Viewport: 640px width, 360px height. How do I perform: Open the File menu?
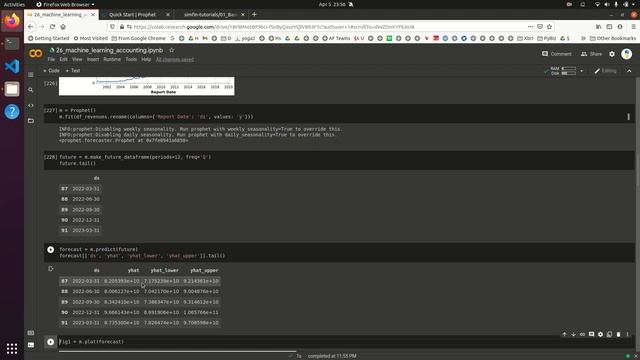tap(51, 60)
